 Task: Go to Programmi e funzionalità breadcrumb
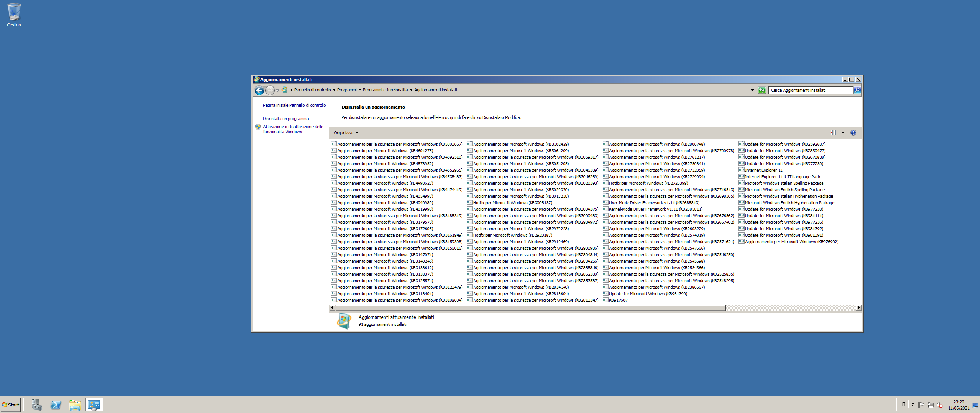click(x=385, y=90)
